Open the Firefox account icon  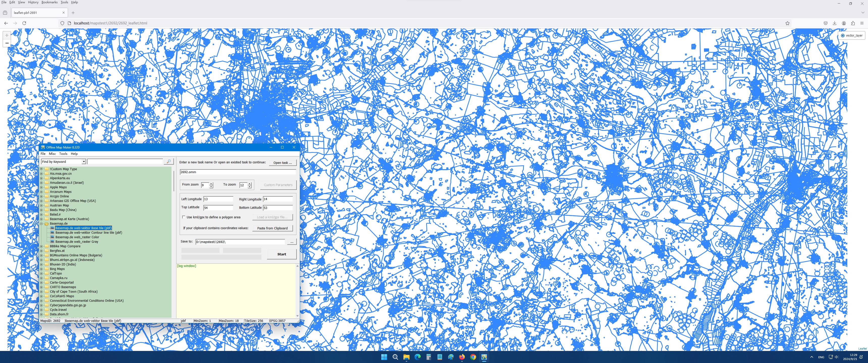[x=844, y=23]
